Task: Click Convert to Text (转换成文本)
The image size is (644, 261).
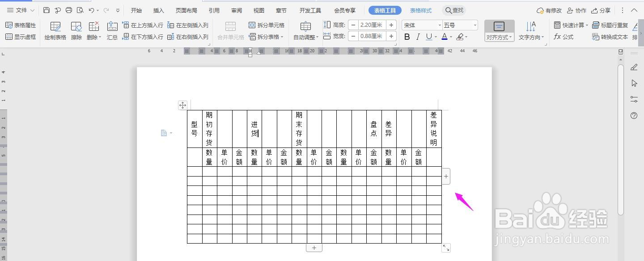Action: point(614,37)
